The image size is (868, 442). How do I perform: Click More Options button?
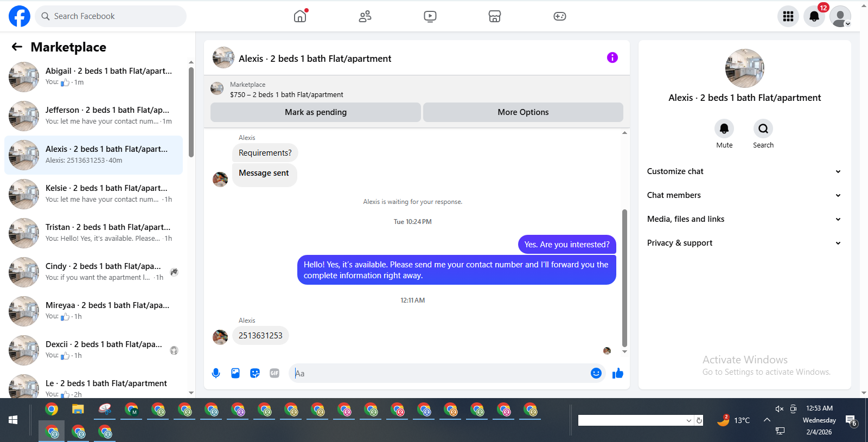pyautogui.click(x=523, y=112)
